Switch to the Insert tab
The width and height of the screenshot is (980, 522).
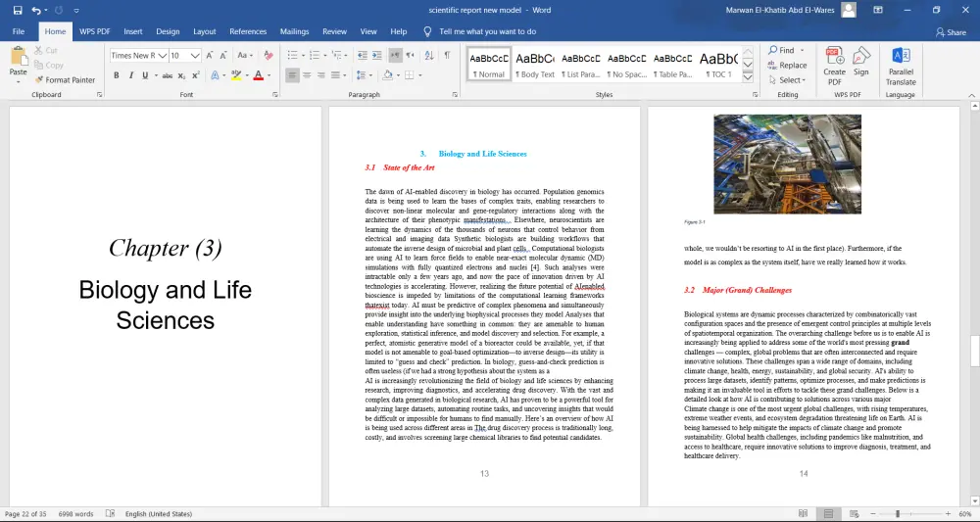tap(133, 31)
